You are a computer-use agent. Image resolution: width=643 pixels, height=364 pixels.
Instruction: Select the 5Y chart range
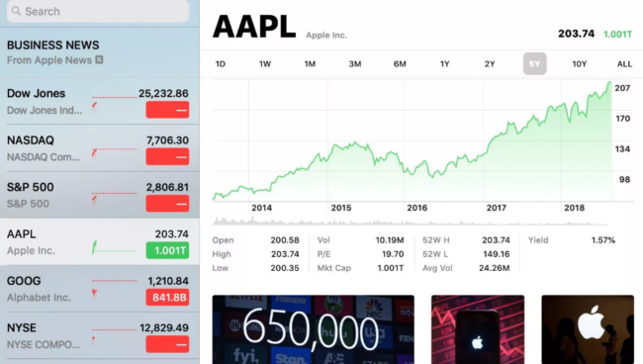pos(534,63)
